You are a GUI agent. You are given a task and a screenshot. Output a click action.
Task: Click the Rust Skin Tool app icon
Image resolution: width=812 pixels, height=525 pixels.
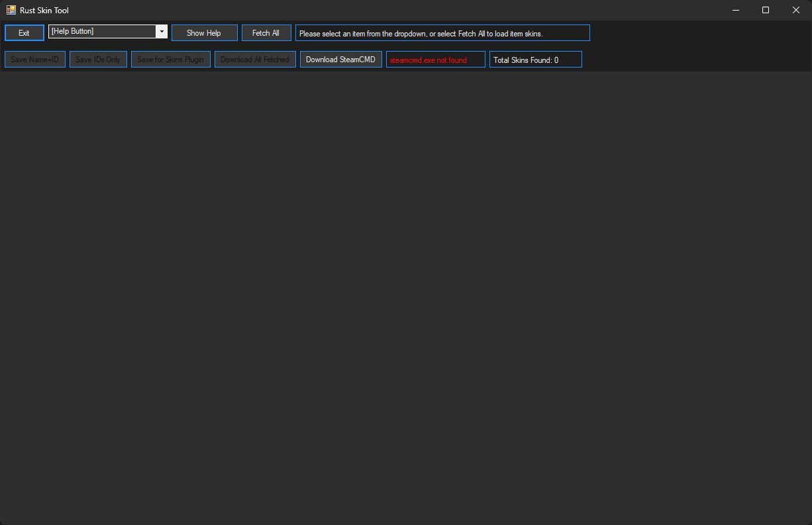11,10
